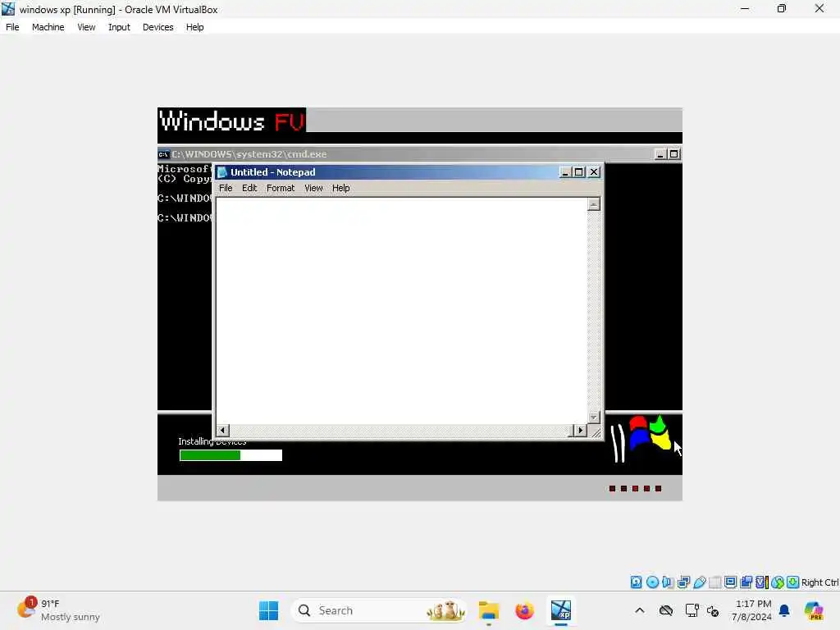Click the Notepad vertical scrollbar up arrow
The image size is (840, 630).
coord(594,204)
